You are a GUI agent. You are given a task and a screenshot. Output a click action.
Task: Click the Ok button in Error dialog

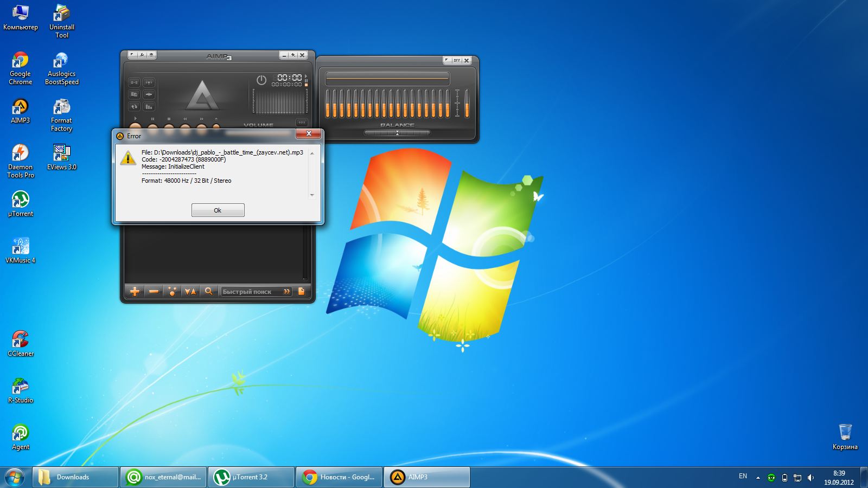tap(218, 210)
